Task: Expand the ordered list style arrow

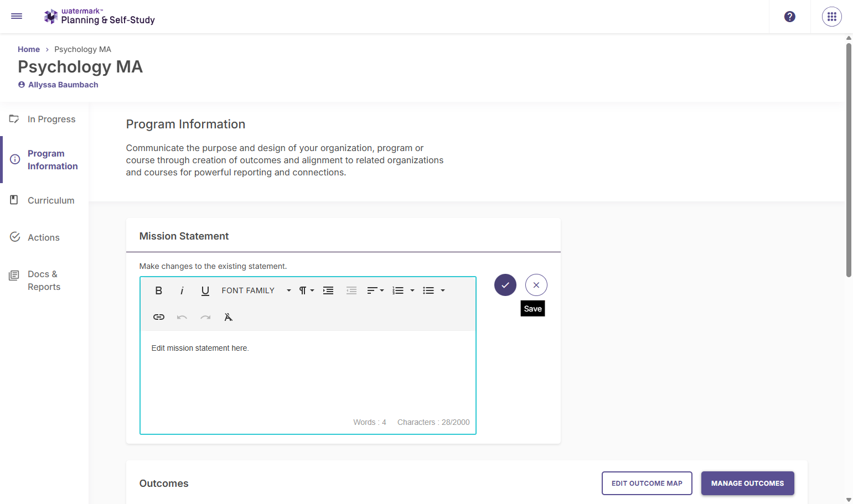Action: (x=412, y=290)
